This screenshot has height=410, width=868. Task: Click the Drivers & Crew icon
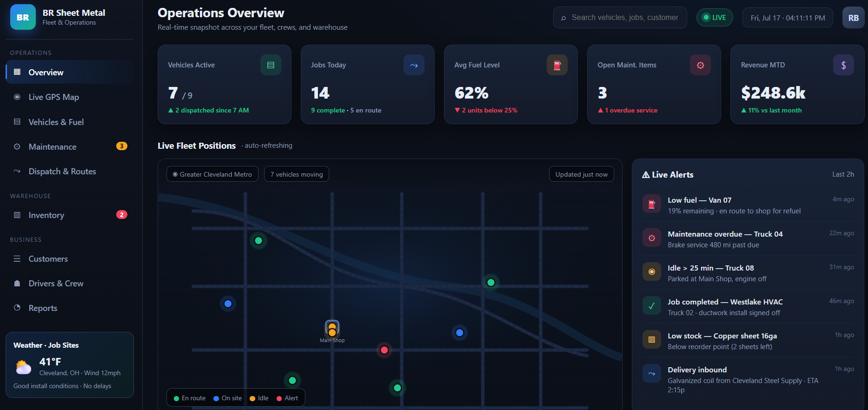pos(17,283)
